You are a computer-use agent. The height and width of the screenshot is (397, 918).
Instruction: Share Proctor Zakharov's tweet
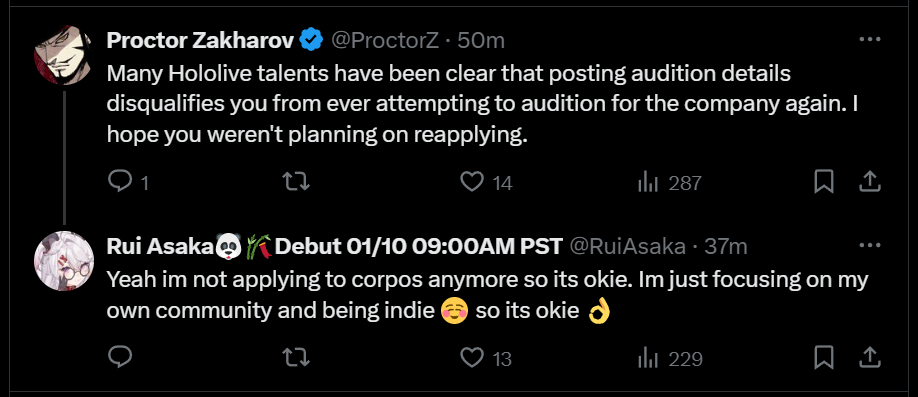(x=870, y=183)
